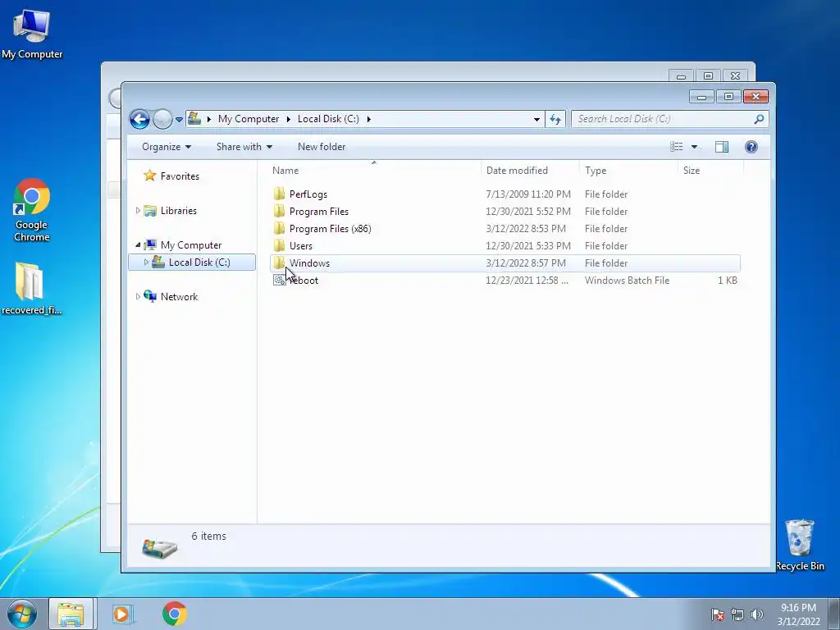Select Libraries in navigation pane

point(178,211)
